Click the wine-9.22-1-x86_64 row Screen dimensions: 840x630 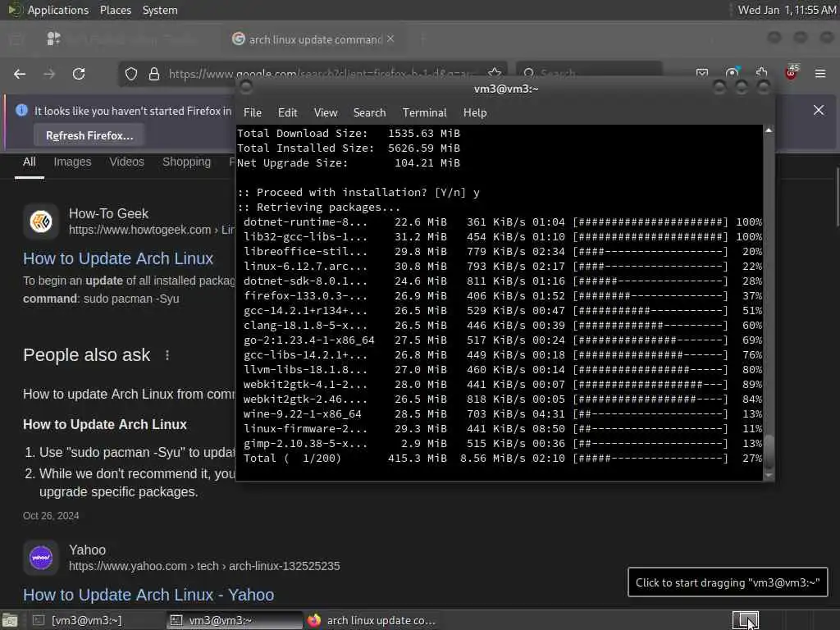503,414
